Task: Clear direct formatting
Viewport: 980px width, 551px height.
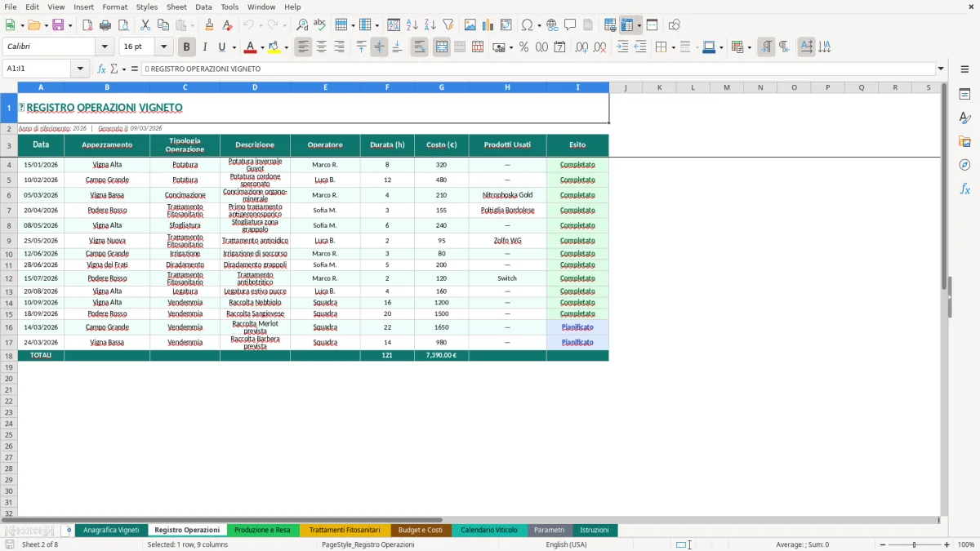Action: (227, 25)
